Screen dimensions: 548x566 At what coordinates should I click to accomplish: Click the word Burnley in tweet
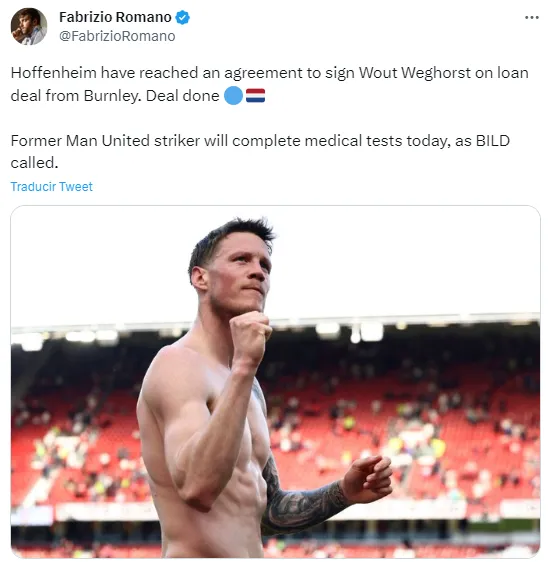click(x=112, y=96)
